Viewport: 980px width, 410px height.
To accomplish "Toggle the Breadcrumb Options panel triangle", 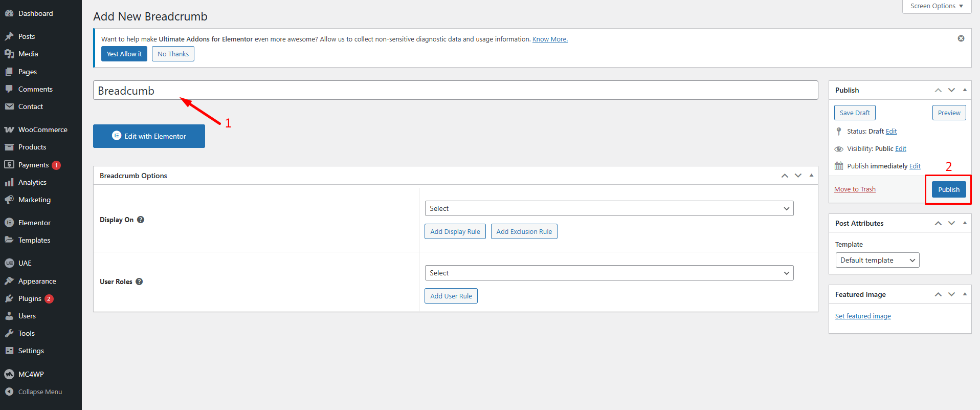I will tap(811, 176).
